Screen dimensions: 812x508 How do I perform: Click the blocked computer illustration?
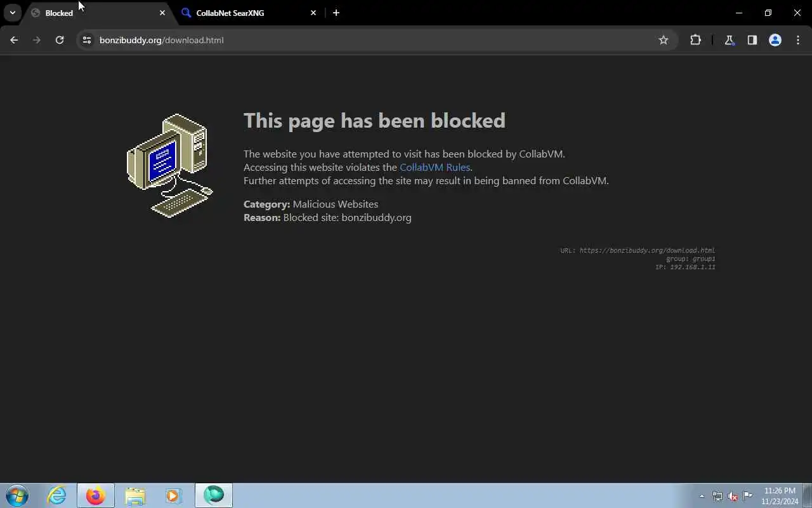[170, 166]
